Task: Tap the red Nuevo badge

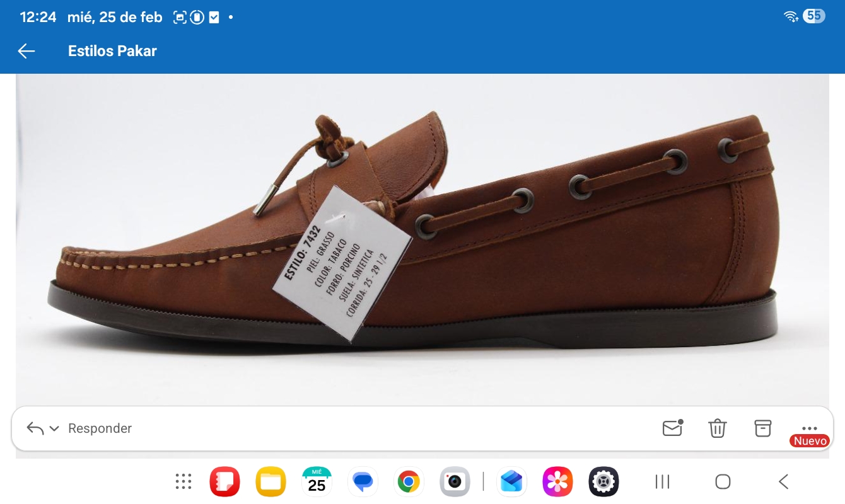Action: pos(810,441)
